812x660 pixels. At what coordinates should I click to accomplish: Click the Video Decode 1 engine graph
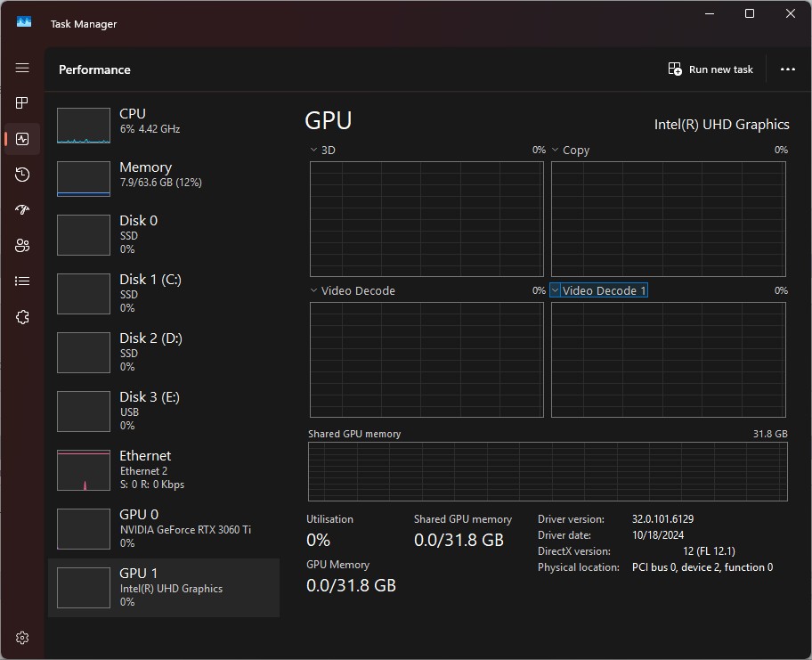tap(669, 360)
